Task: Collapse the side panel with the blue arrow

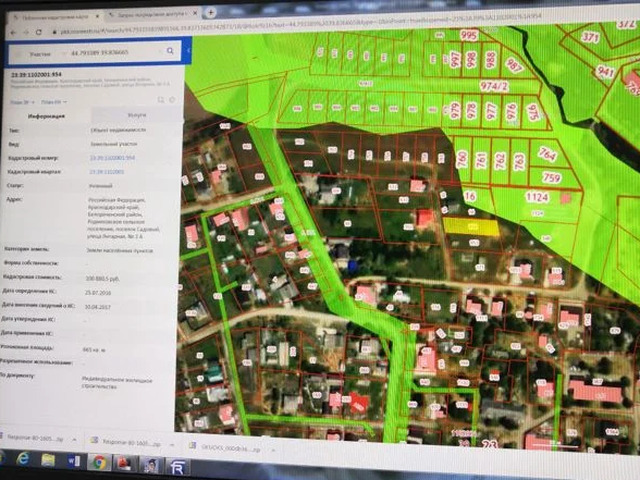Action: pyautogui.click(x=188, y=51)
